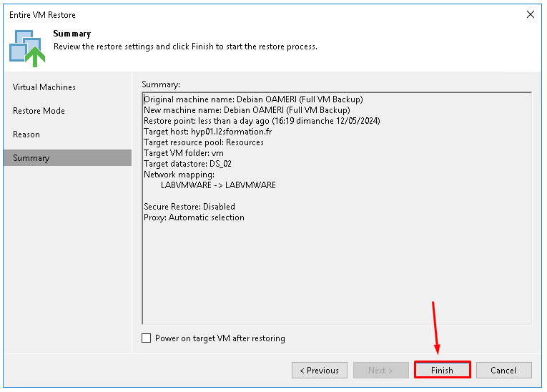547x392 pixels.
Task: Go back with the Previous button
Action: pos(319,370)
